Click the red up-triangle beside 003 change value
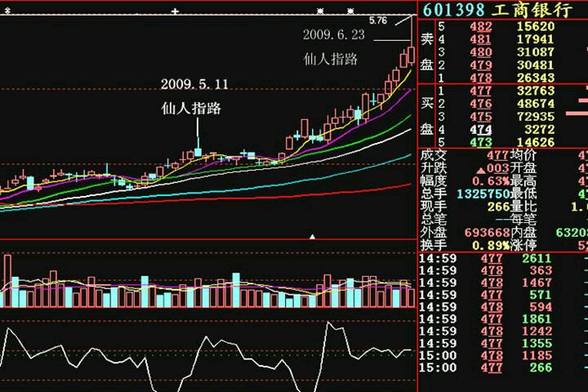 pos(481,171)
